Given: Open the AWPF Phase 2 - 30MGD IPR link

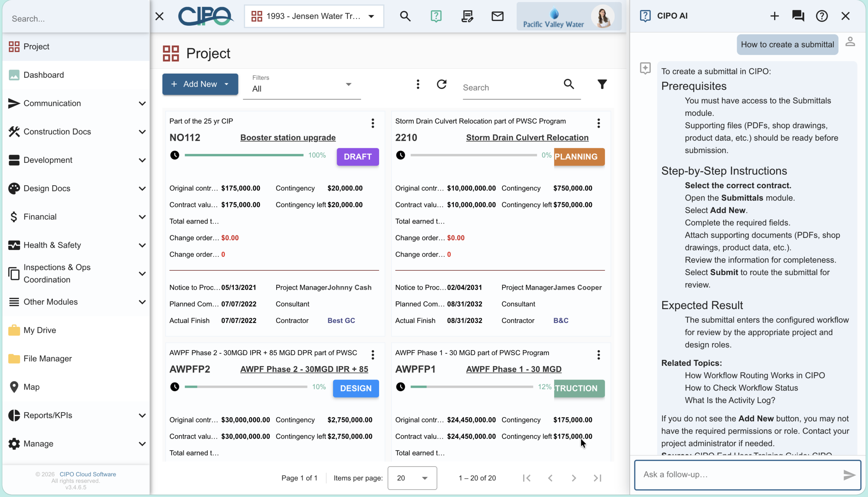Looking at the screenshot, I should point(304,369).
